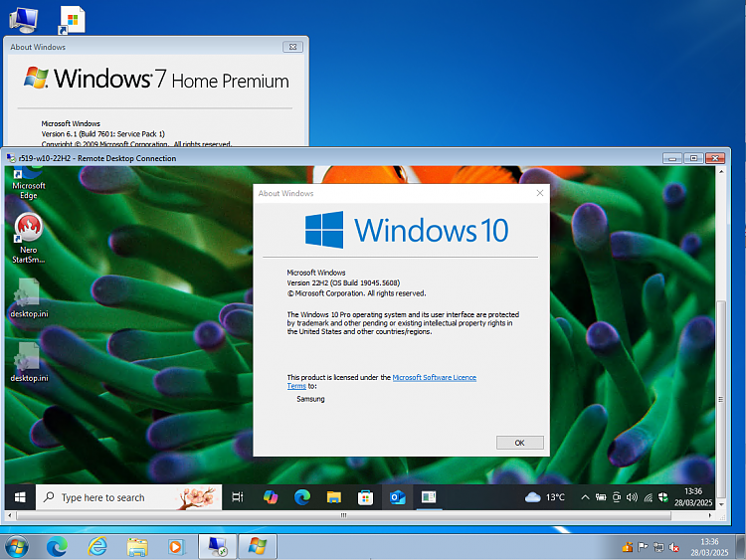Screen dimensions: 746x560
Task: Open Internet Explorer on Windows 7 taskbar
Action: pyautogui.click(x=97, y=547)
